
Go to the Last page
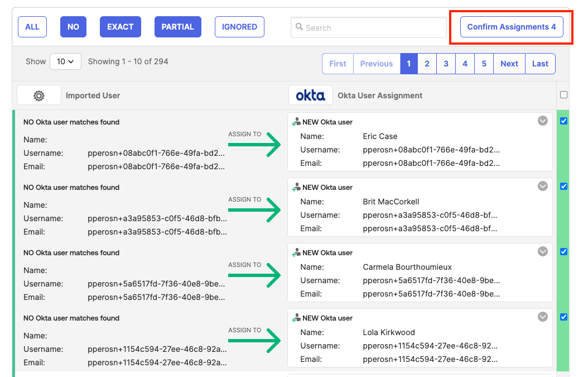540,64
